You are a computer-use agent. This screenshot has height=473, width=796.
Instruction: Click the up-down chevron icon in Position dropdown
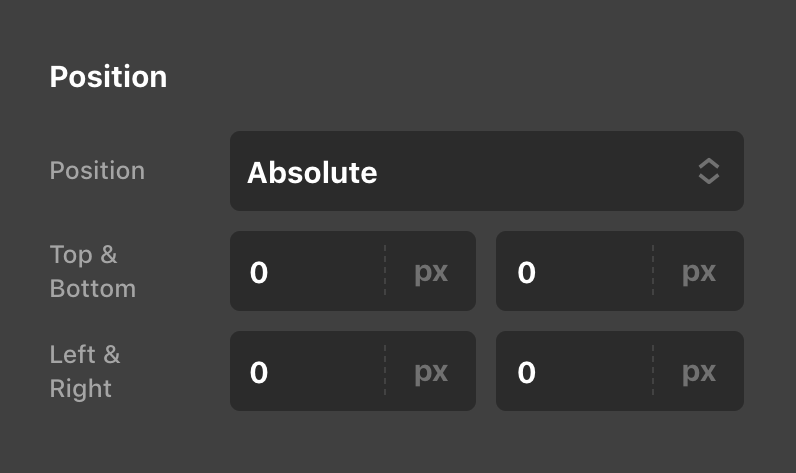point(708,171)
